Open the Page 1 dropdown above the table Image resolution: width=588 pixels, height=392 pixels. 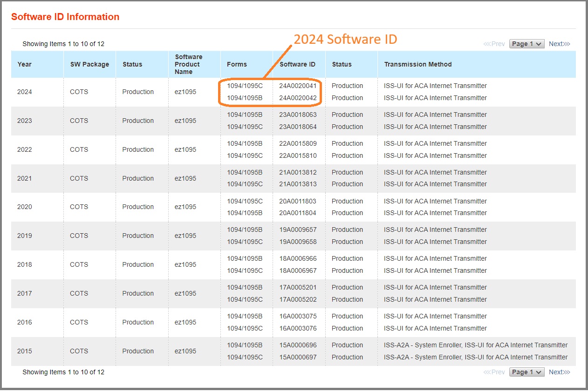(x=526, y=44)
